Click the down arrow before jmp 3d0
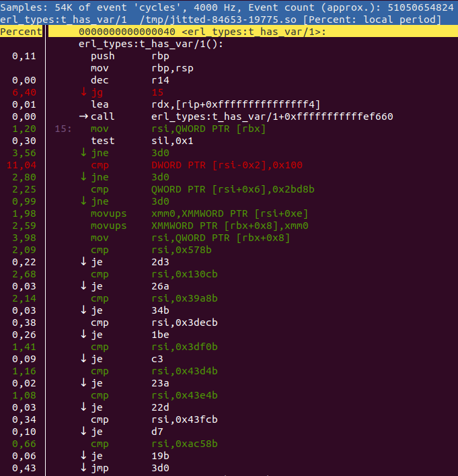Screen dimensions: 458x476 [x=83, y=468]
